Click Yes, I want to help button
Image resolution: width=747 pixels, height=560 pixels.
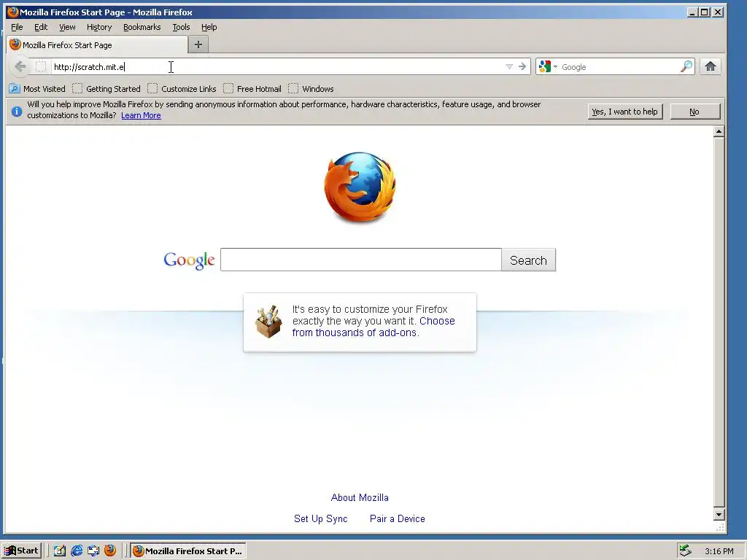624,112
